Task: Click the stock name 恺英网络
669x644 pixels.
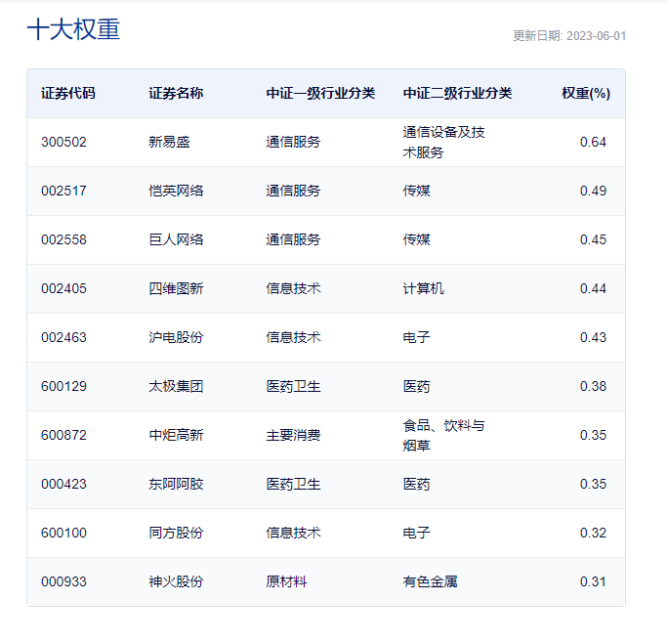Action: click(176, 191)
